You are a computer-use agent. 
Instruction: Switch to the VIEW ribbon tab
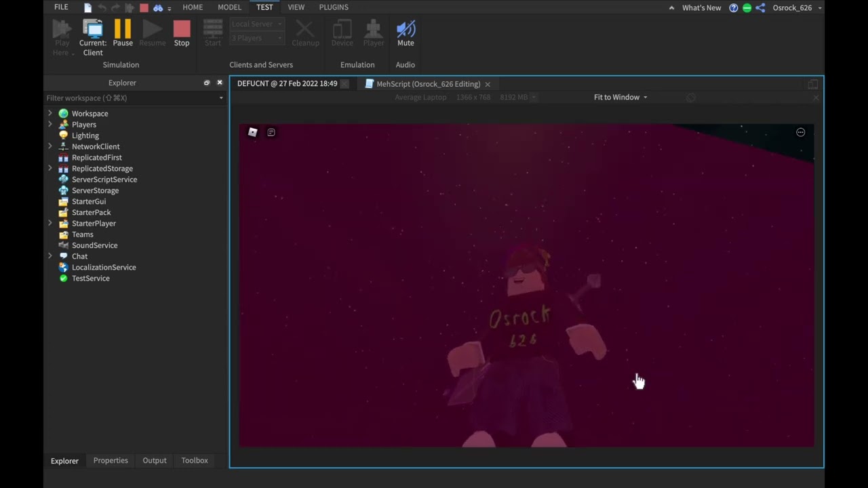(296, 7)
